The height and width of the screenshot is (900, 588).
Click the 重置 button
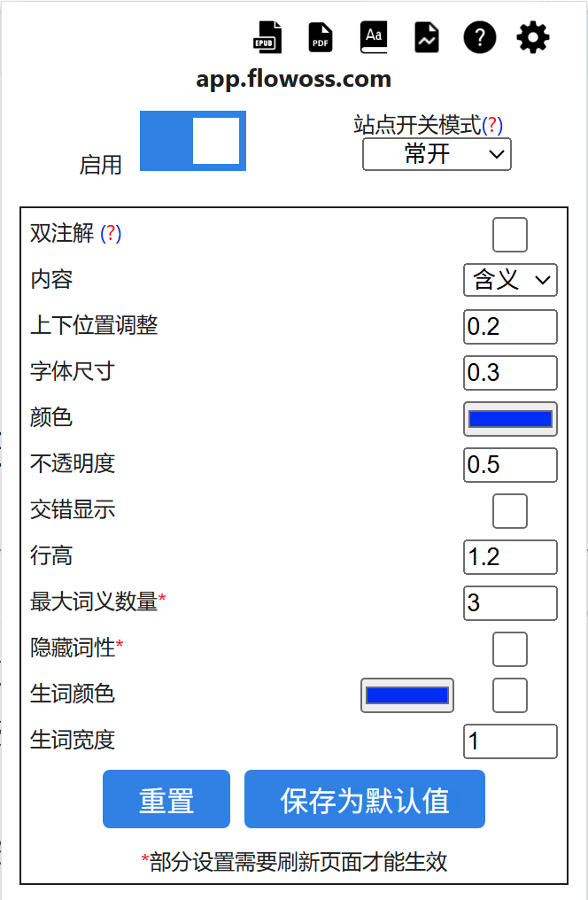166,799
